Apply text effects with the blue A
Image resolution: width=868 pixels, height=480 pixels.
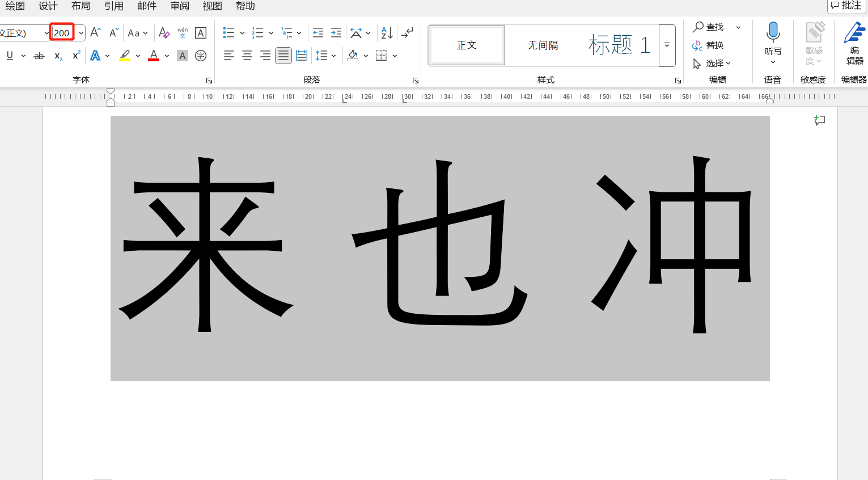click(95, 56)
